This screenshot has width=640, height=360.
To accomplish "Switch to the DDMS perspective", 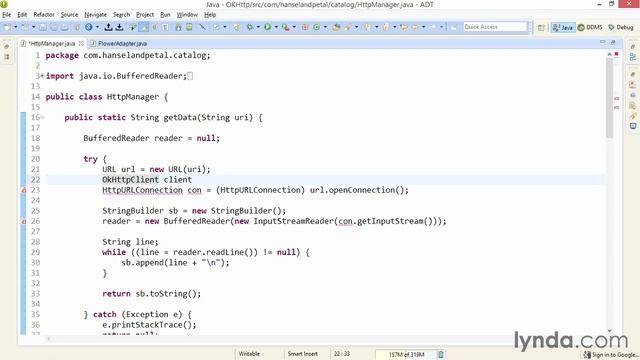I will [x=590, y=27].
